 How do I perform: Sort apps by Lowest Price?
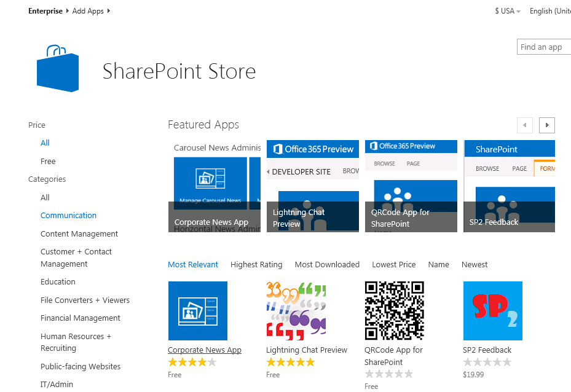coord(393,265)
